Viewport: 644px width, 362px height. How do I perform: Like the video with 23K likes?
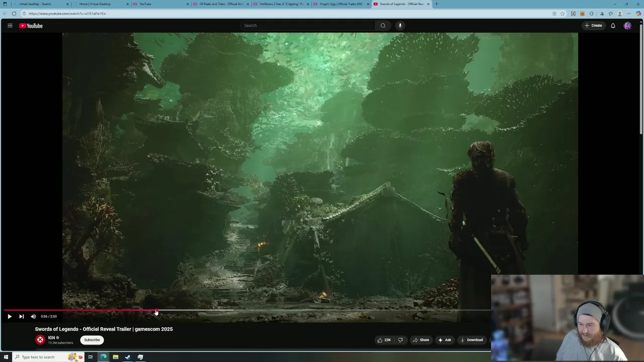tap(384, 340)
